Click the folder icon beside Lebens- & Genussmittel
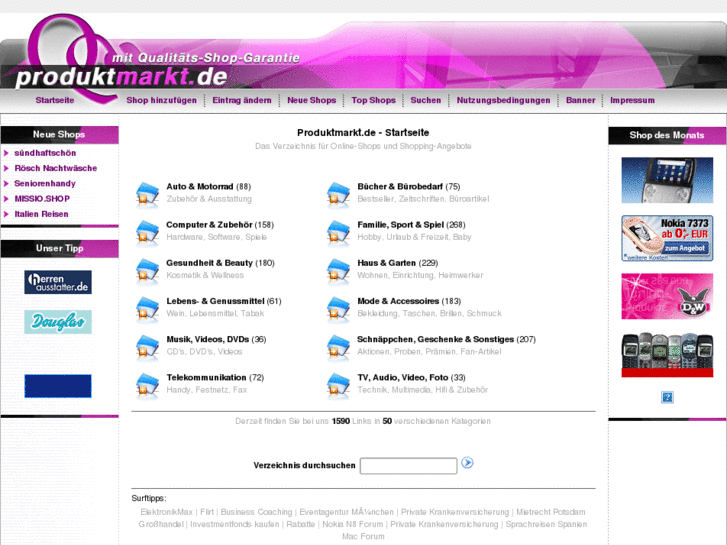 tap(148, 309)
